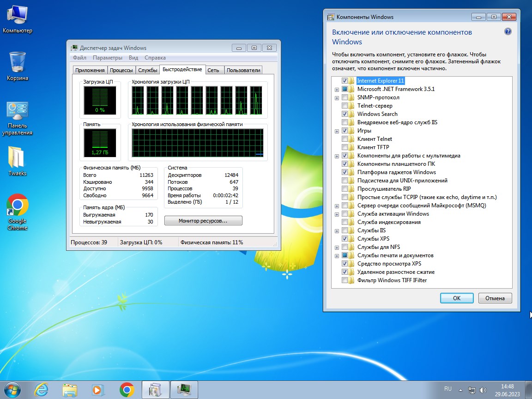The height and width of the screenshot is (399, 532).
Task: Click the clock in the notification area
Action: tap(507, 389)
